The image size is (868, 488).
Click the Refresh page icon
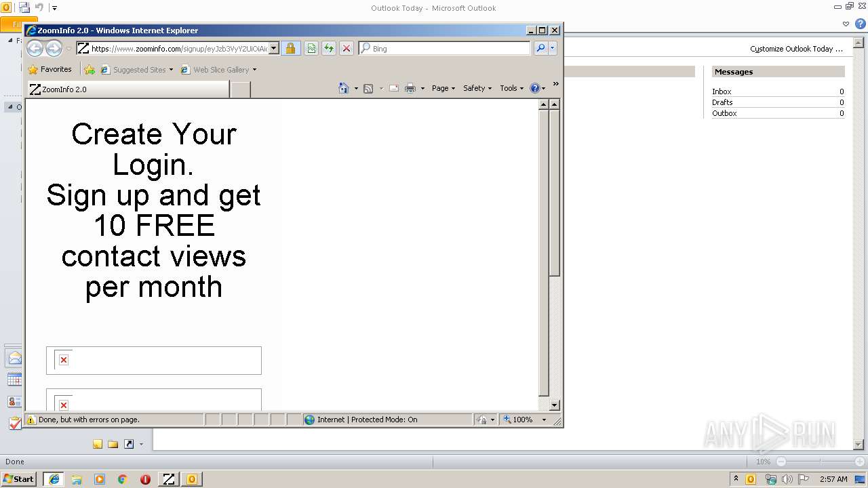click(329, 48)
